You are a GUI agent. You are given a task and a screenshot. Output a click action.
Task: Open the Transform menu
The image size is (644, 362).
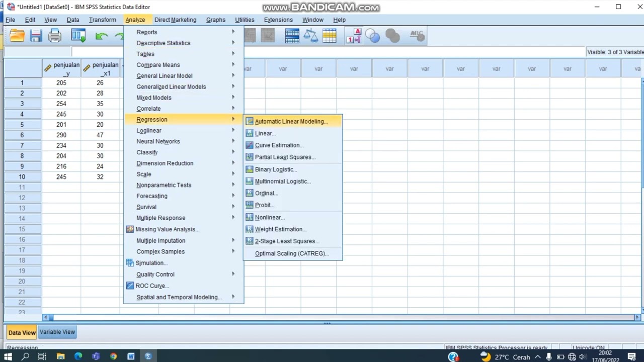click(x=102, y=20)
